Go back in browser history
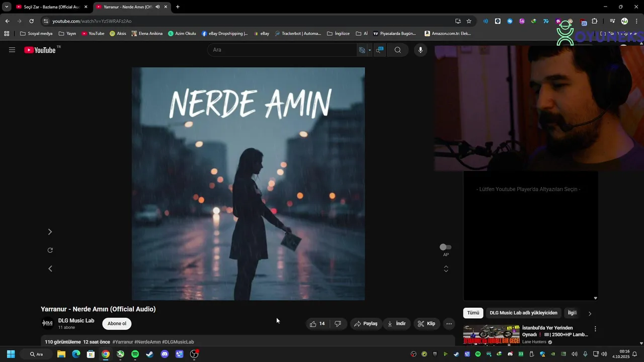The width and height of the screenshot is (644, 362). tap(7, 21)
